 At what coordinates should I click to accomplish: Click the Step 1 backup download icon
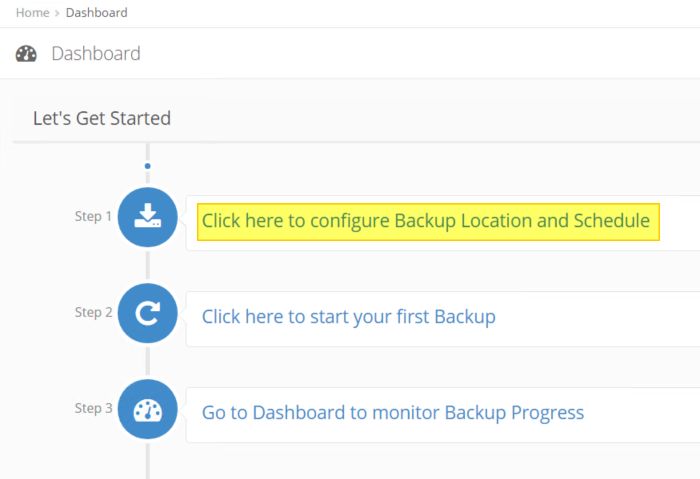(x=147, y=217)
